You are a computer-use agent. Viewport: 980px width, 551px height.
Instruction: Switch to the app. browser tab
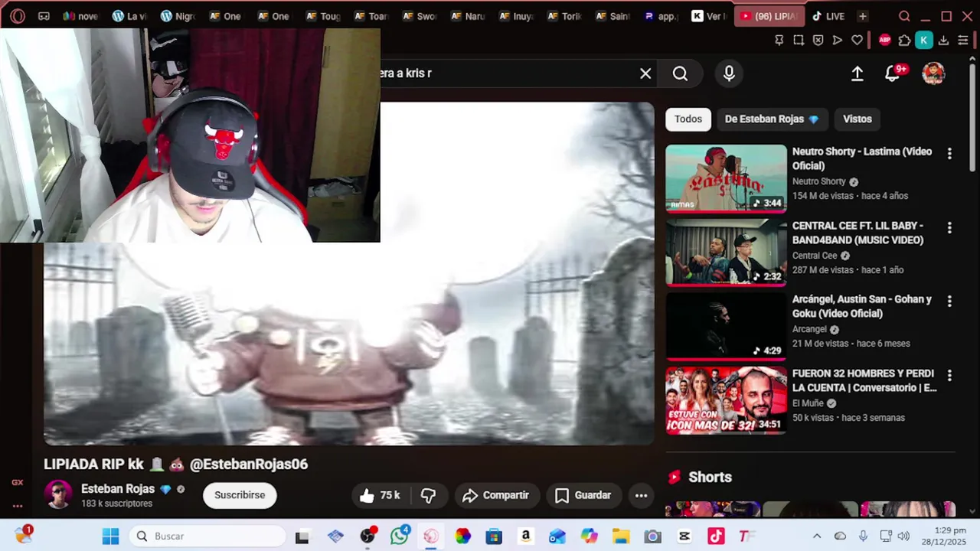click(661, 16)
